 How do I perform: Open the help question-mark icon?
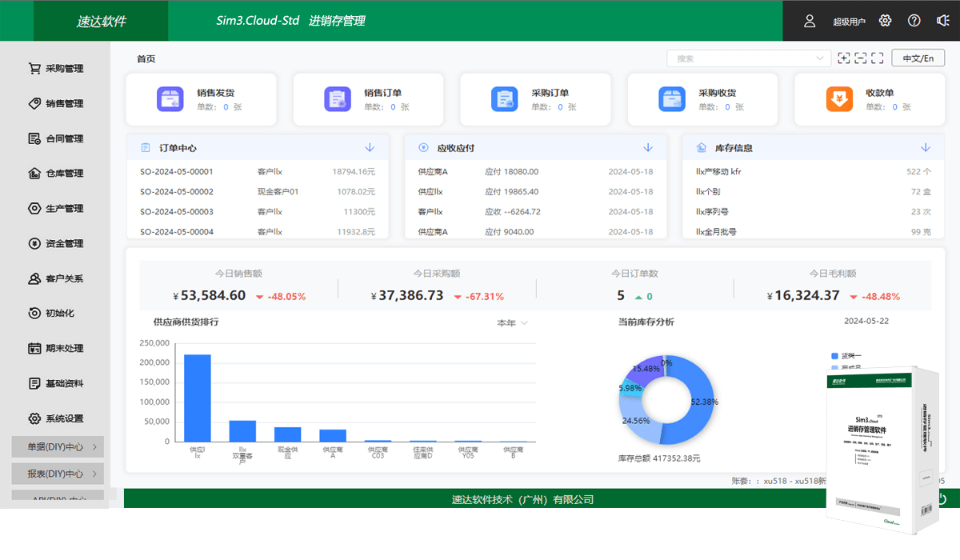pyautogui.click(x=914, y=21)
